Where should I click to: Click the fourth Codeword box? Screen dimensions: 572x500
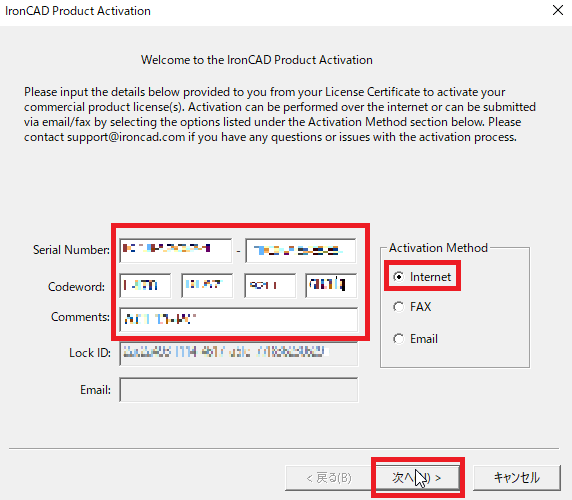pos(331,286)
